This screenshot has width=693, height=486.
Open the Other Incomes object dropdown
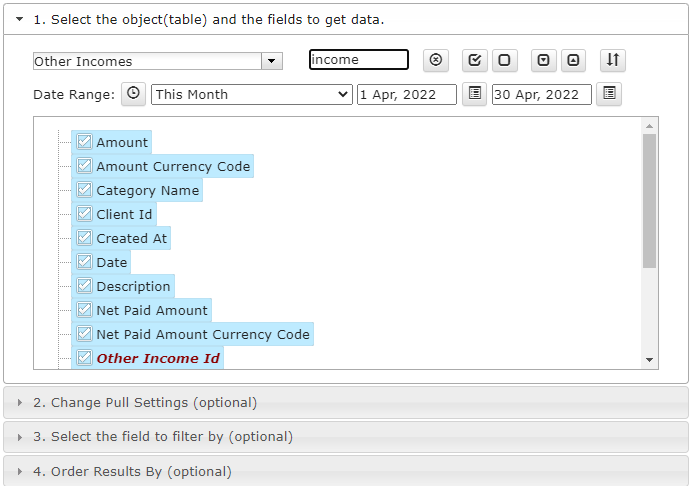[x=272, y=61]
